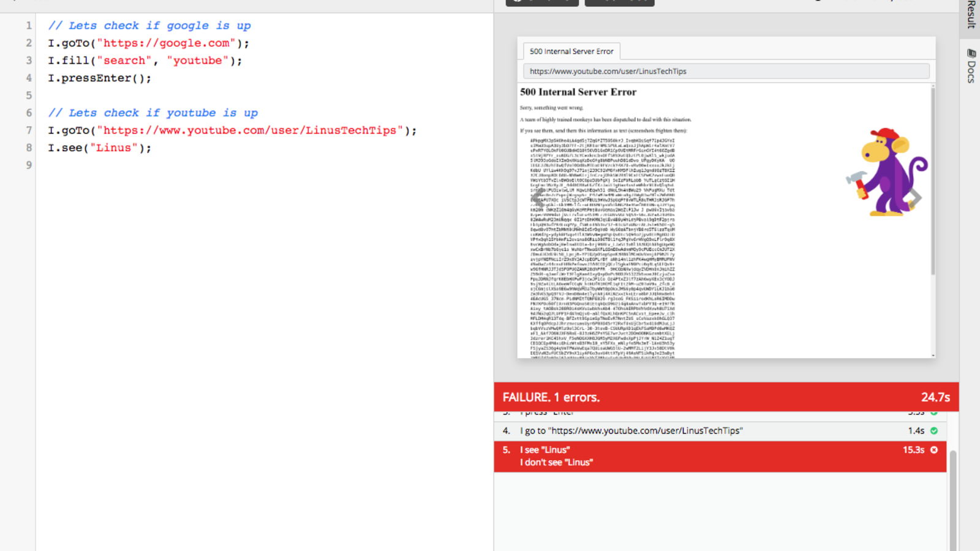This screenshot has height=551, width=980.
Task: Click line number 5 in gutter
Action: tap(29, 96)
